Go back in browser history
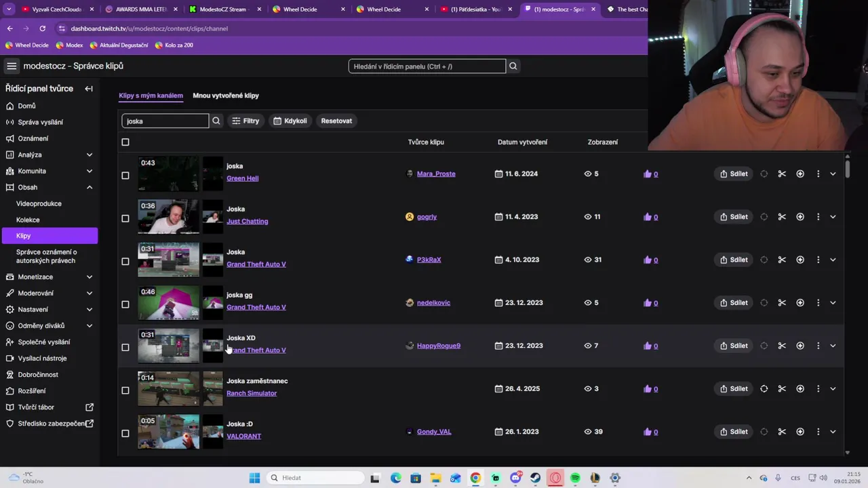The height and width of the screenshot is (488, 868). click(x=10, y=28)
